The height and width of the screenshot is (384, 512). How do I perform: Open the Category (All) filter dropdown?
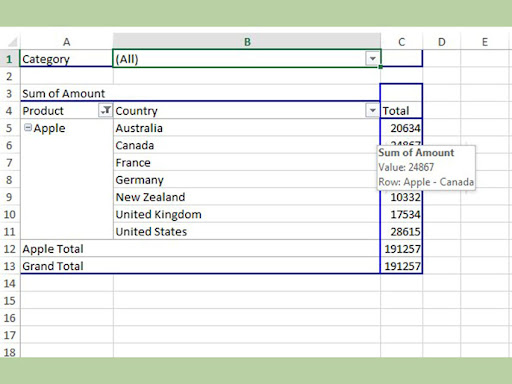[x=373, y=59]
